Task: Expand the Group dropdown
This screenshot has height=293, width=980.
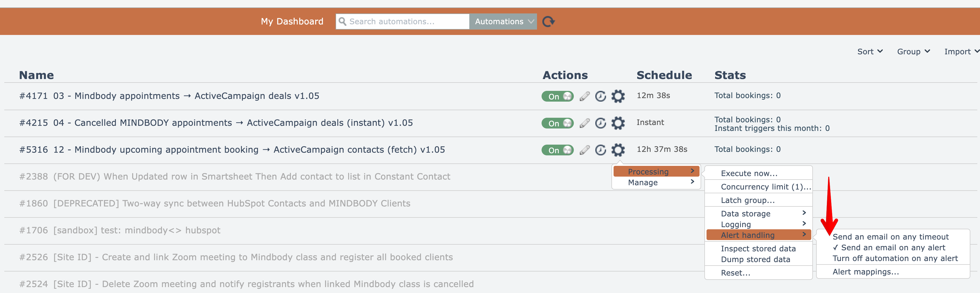Action: pyautogui.click(x=913, y=52)
